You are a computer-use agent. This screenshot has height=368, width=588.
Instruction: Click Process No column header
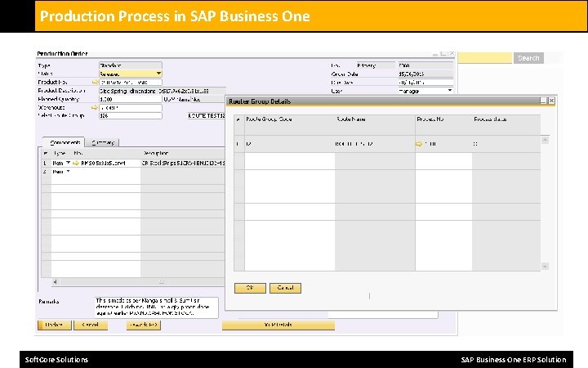(x=443, y=125)
